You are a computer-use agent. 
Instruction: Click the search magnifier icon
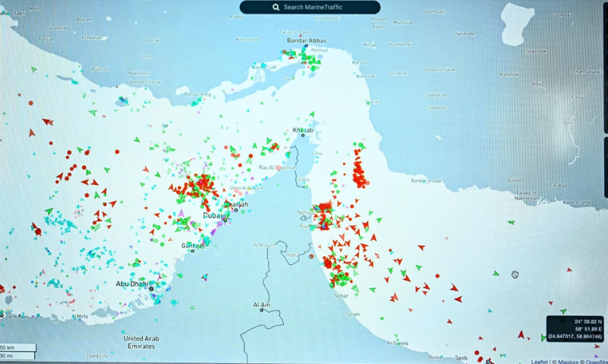coord(276,7)
